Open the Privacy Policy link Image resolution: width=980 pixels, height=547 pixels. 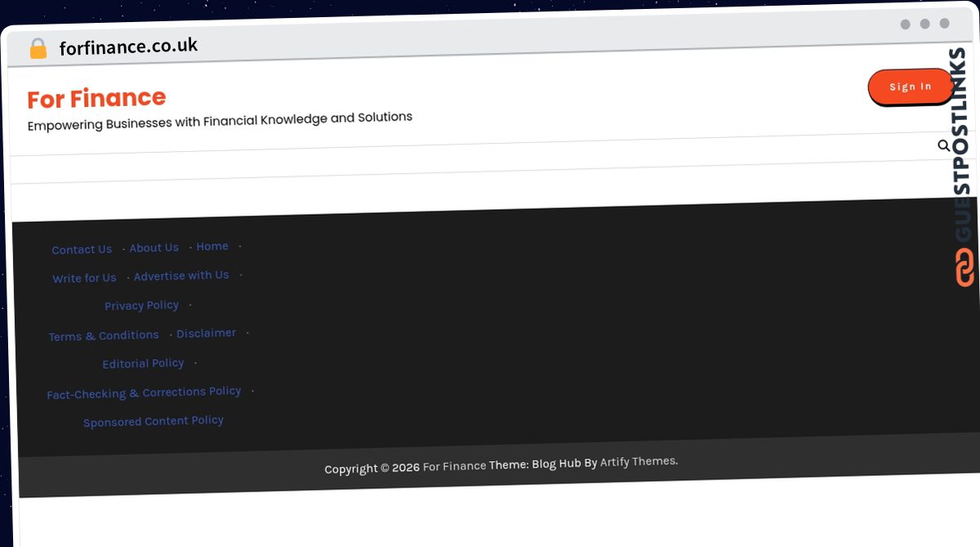pos(141,305)
